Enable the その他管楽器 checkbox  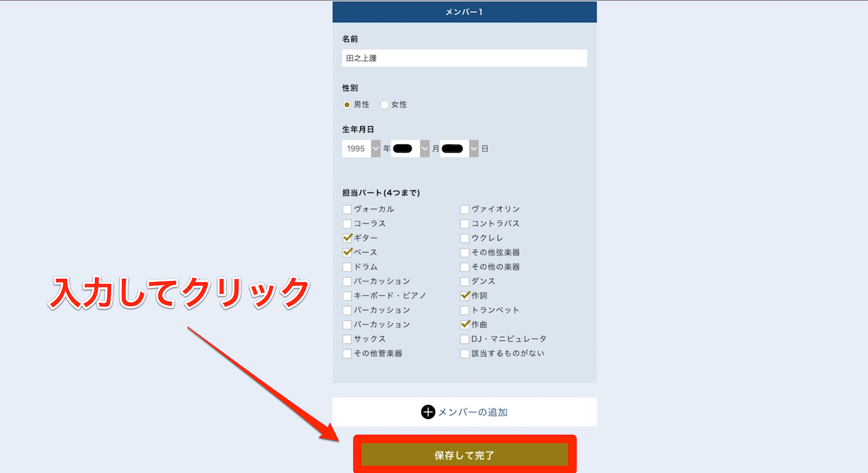(x=347, y=354)
